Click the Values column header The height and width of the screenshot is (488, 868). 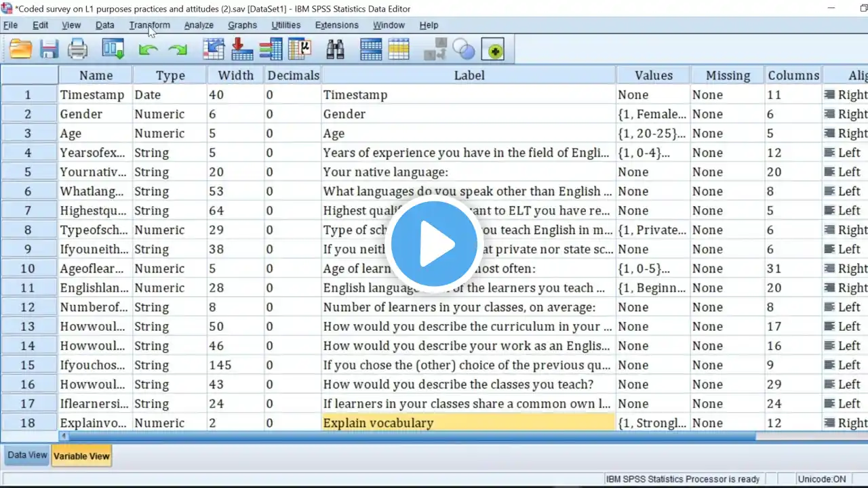click(654, 75)
